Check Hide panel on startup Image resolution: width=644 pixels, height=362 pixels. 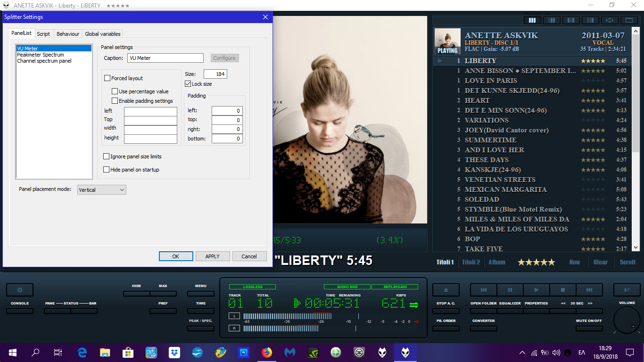pos(107,170)
